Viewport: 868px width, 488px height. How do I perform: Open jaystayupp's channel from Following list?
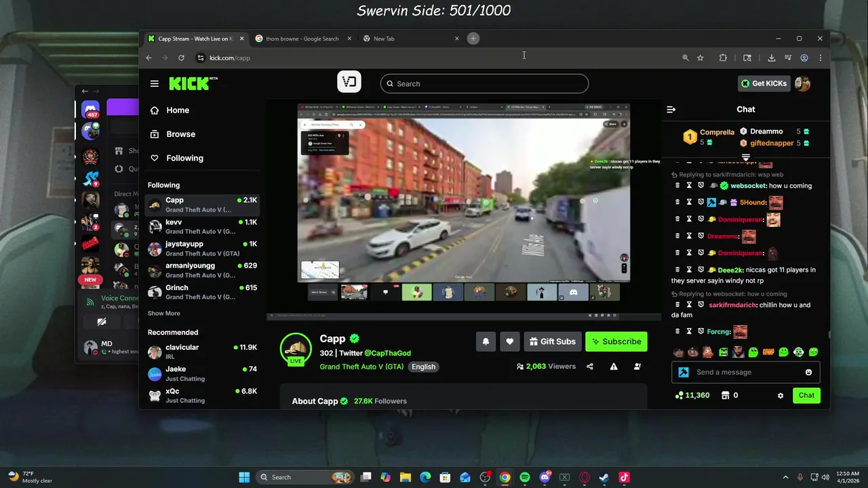pyautogui.click(x=203, y=249)
